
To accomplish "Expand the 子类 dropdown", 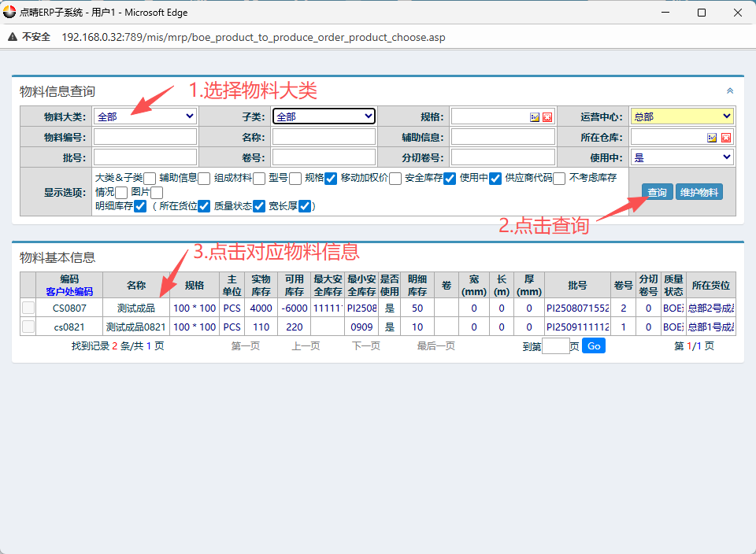I will pyautogui.click(x=324, y=116).
